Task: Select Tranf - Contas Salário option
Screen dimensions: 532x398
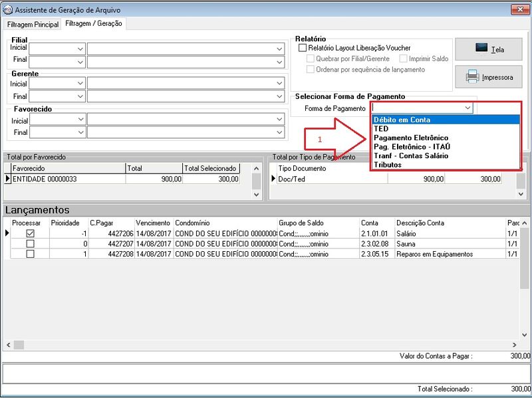Action: coord(411,155)
